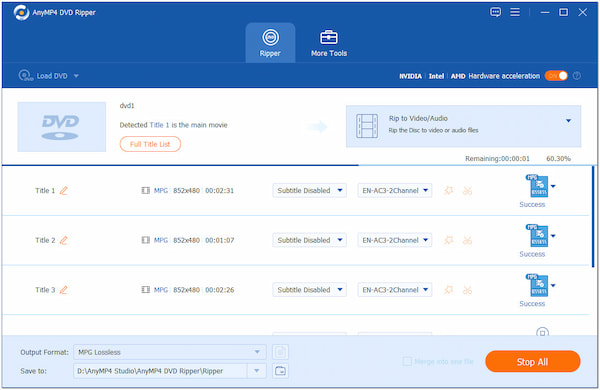Click the AMD label
600x390 pixels.
458,76
